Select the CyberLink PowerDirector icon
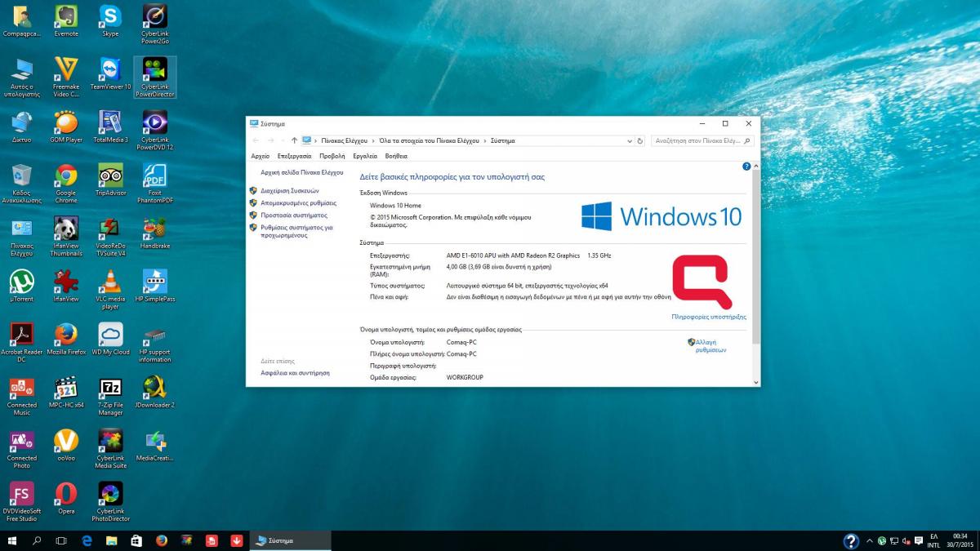The width and height of the screenshot is (980, 551). (155, 78)
